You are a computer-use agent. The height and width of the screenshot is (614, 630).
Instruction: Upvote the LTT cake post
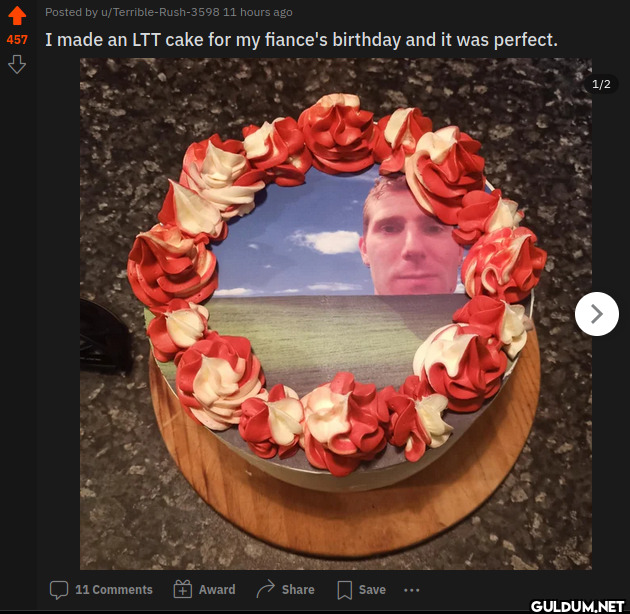coord(17,16)
